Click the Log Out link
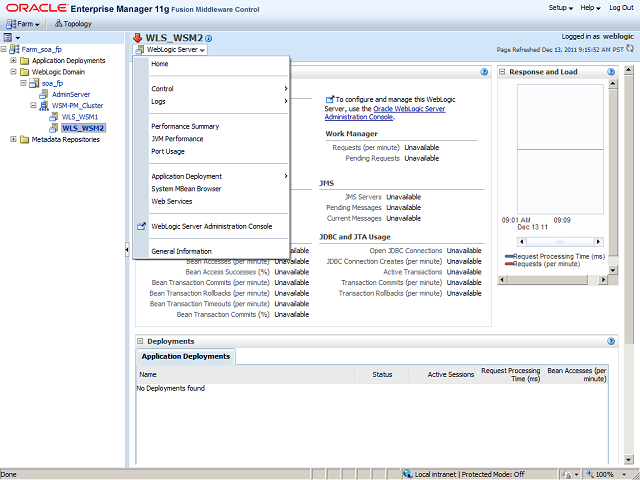 [x=620, y=8]
